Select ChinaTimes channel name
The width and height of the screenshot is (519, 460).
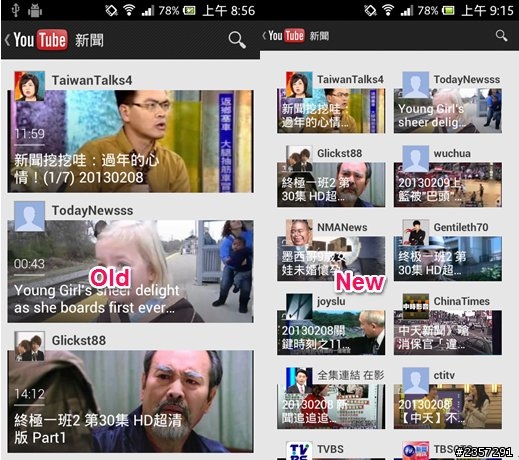[x=461, y=301]
